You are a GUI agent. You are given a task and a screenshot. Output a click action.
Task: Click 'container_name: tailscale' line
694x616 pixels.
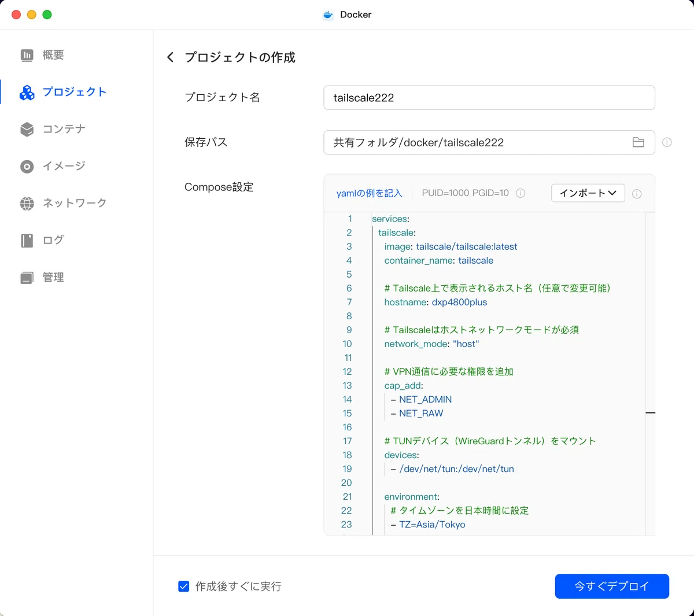coord(439,260)
